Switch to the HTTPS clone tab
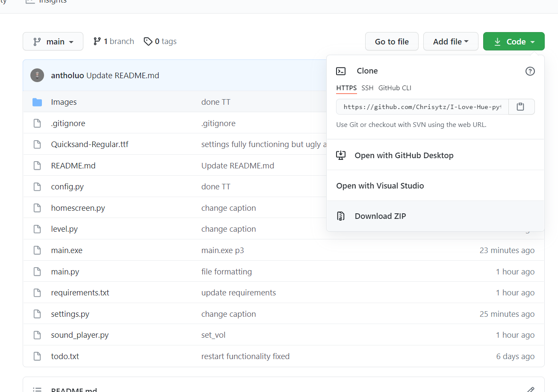Viewport: 558px width, 392px height. [x=346, y=88]
